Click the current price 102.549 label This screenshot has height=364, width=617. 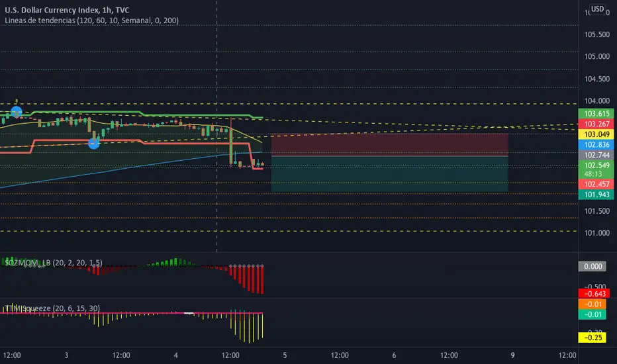point(596,165)
